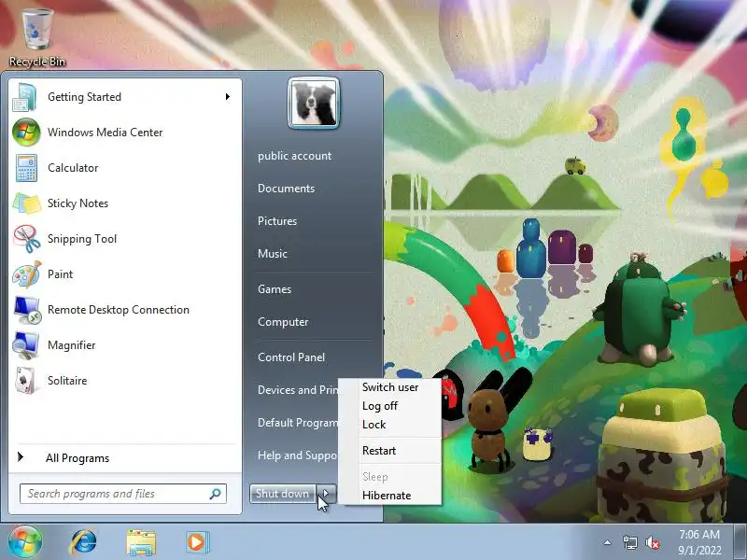Start Solitaire via its cards icon

click(26, 381)
